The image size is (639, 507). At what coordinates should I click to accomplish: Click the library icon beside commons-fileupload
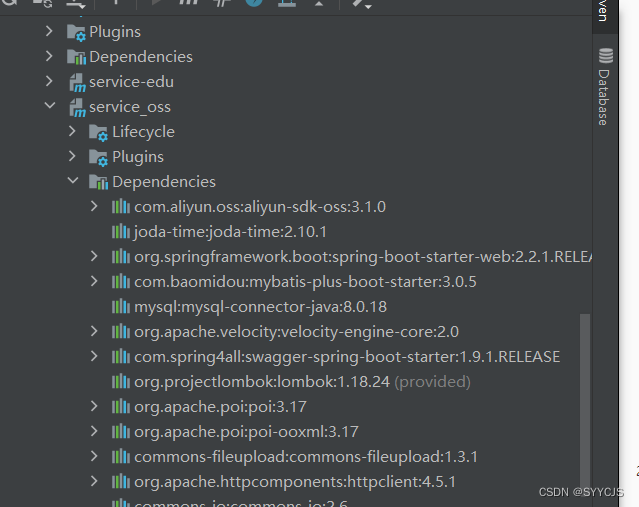point(121,457)
